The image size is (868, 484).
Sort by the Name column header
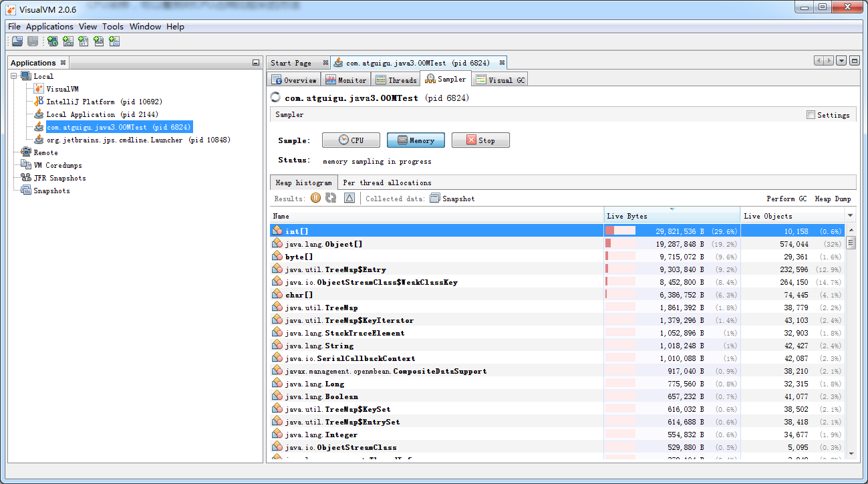pos(437,216)
